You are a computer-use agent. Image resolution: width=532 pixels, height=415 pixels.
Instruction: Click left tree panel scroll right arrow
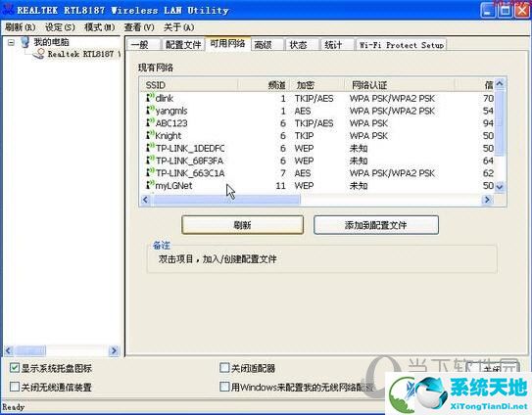(114, 350)
